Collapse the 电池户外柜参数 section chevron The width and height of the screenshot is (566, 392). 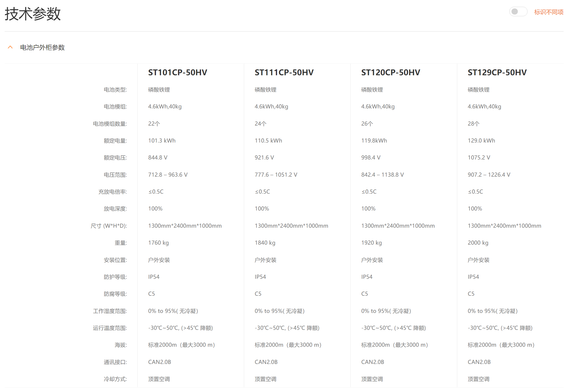click(x=10, y=47)
